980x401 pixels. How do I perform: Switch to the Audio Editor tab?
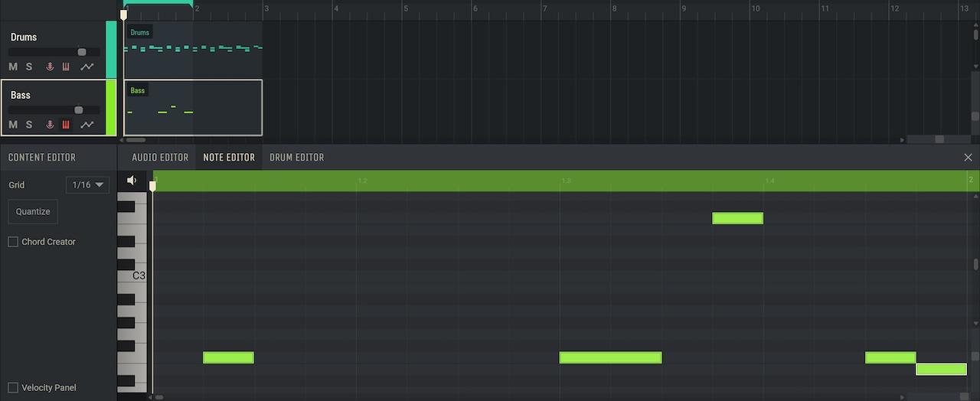tap(159, 158)
